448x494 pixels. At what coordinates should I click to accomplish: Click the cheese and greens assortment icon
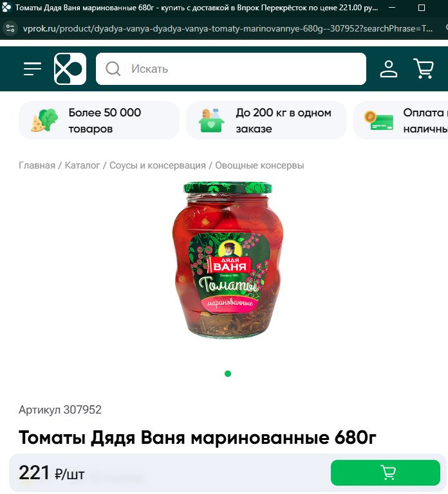(x=44, y=120)
